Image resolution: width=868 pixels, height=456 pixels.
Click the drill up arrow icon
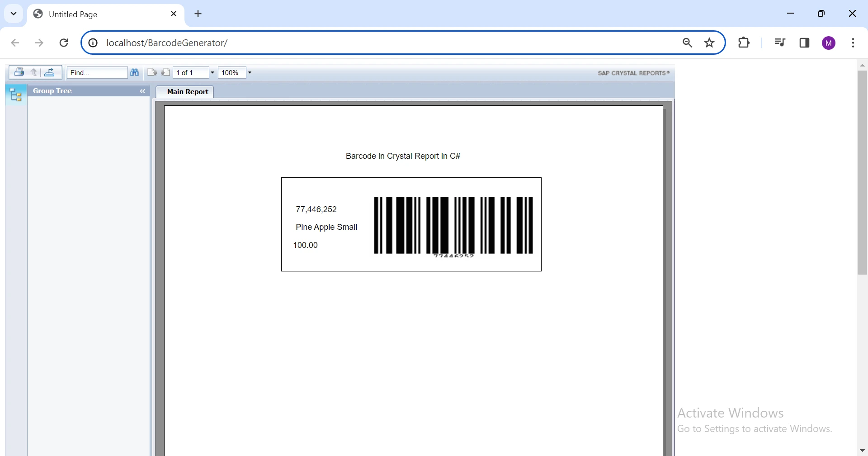(x=34, y=72)
